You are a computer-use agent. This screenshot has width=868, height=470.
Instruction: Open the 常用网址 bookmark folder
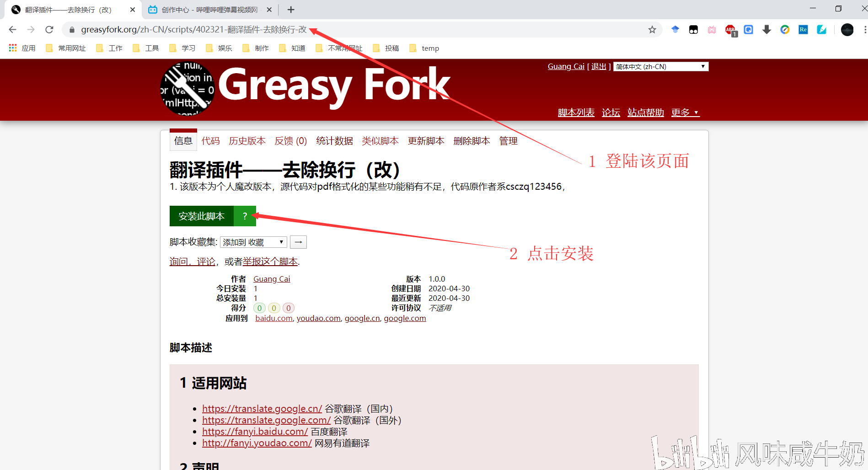[66, 48]
